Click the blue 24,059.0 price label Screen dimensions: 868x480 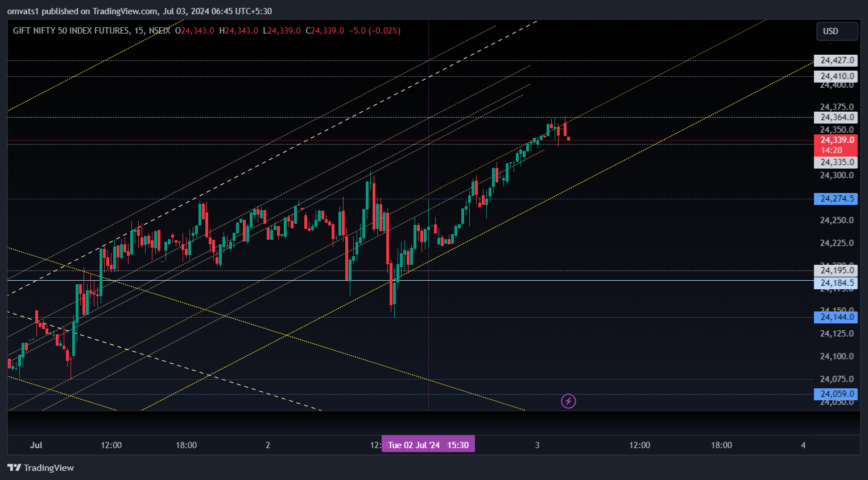[x=836, y=394]
